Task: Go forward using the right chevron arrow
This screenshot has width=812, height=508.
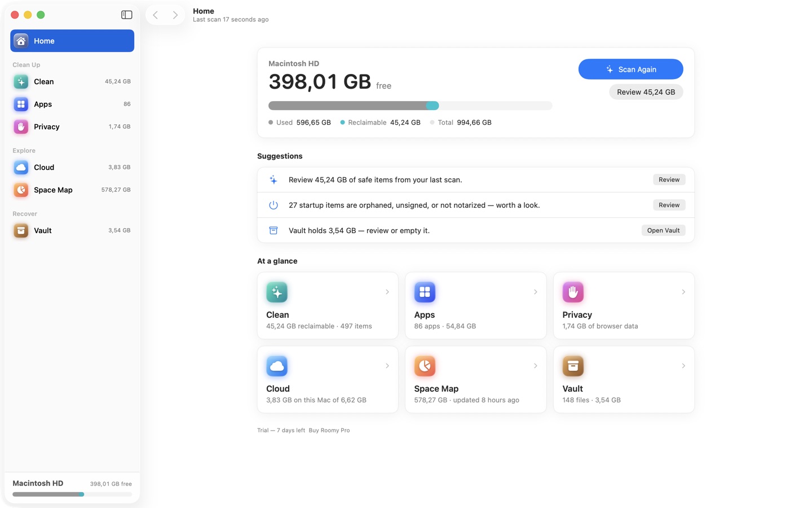Action: [175, 15]
